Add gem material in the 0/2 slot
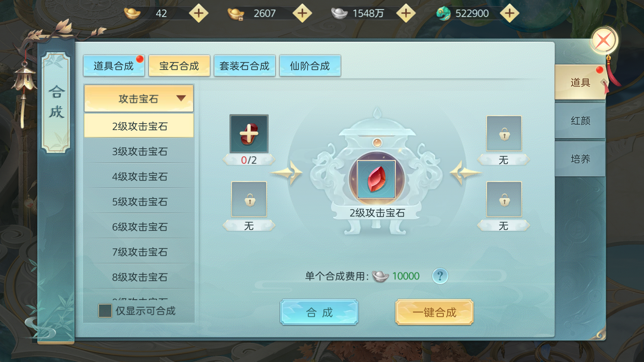 249,134
